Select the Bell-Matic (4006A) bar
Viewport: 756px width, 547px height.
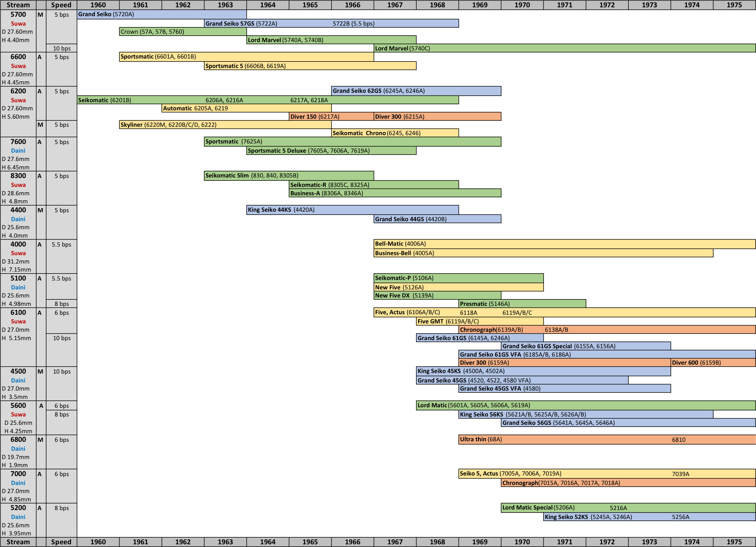[565, 244]
